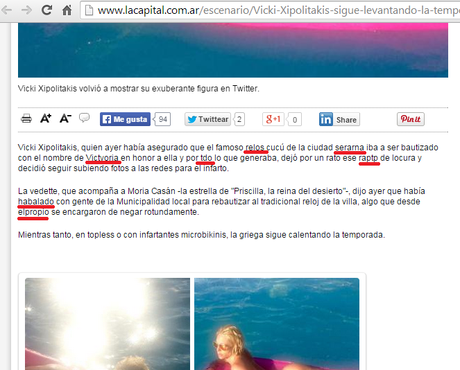Click the paragraph starting 'La vedette, que acompaña'
The image size is (460, 370).
221,201
